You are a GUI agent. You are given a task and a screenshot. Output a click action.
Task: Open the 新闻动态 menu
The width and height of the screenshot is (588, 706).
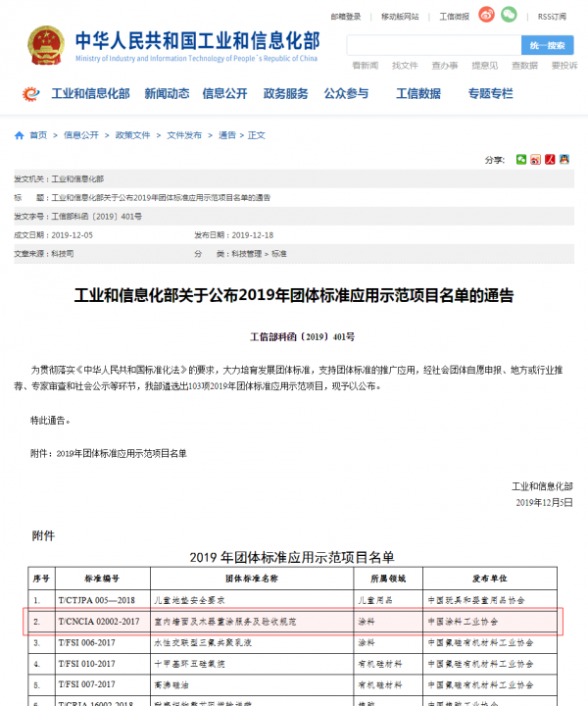tap(167, 94)
